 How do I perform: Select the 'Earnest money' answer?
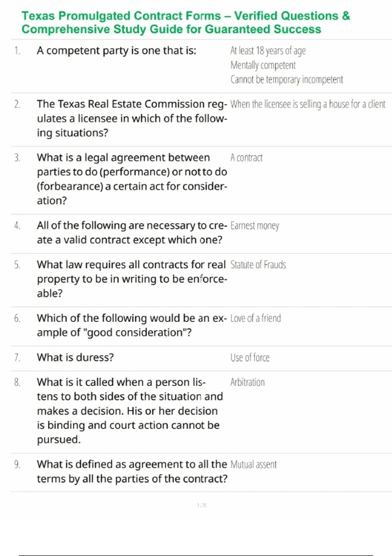pos(254,226)
